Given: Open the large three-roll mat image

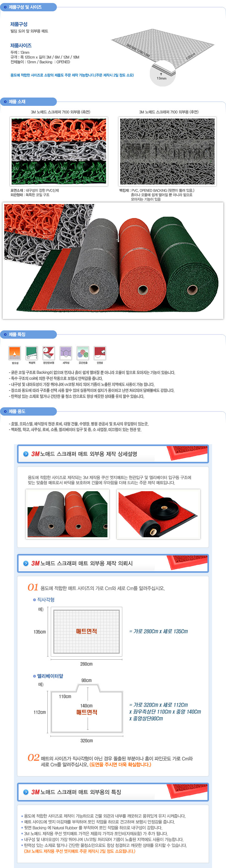Looking at the screenshot, I should 113,261.
